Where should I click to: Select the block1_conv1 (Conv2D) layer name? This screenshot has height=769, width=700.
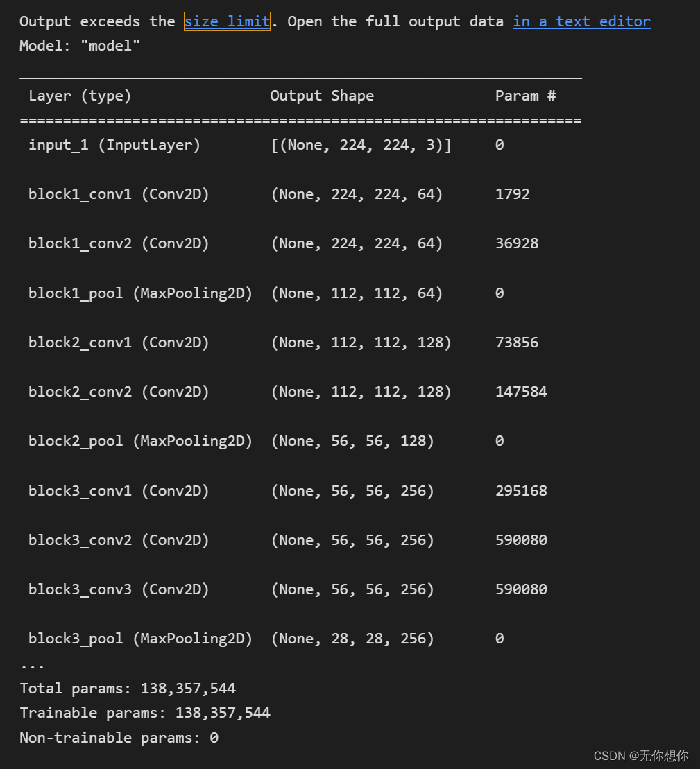pyautogui.click(x=119, y=194)
